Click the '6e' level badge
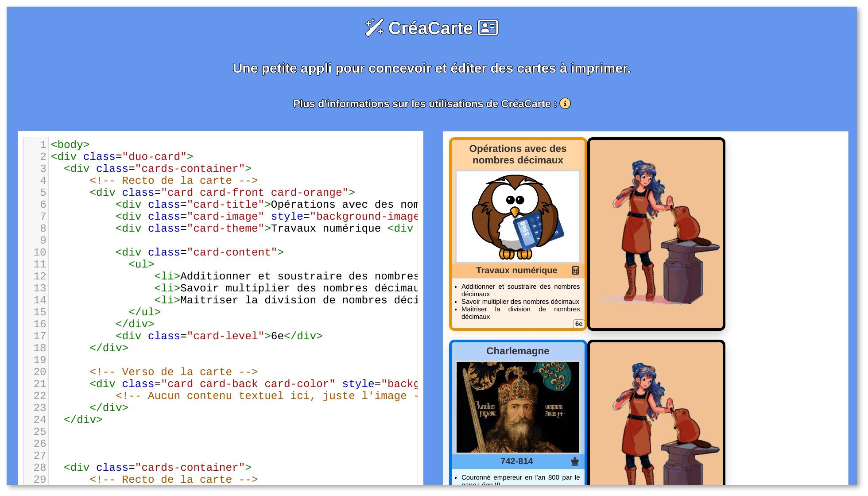The width and height of the screenshot is (868, 496). (x=578, y=324)
